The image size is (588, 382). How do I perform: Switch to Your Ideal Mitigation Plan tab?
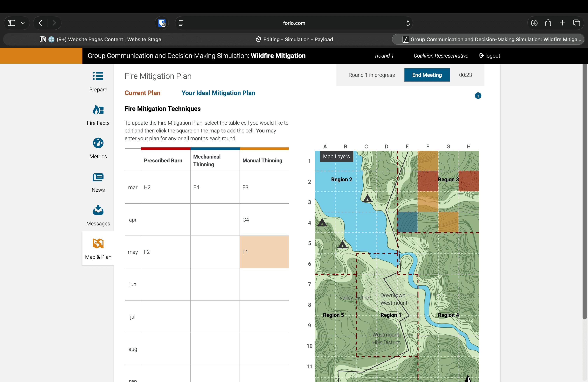pyautogui.click(x=218, y=93)
